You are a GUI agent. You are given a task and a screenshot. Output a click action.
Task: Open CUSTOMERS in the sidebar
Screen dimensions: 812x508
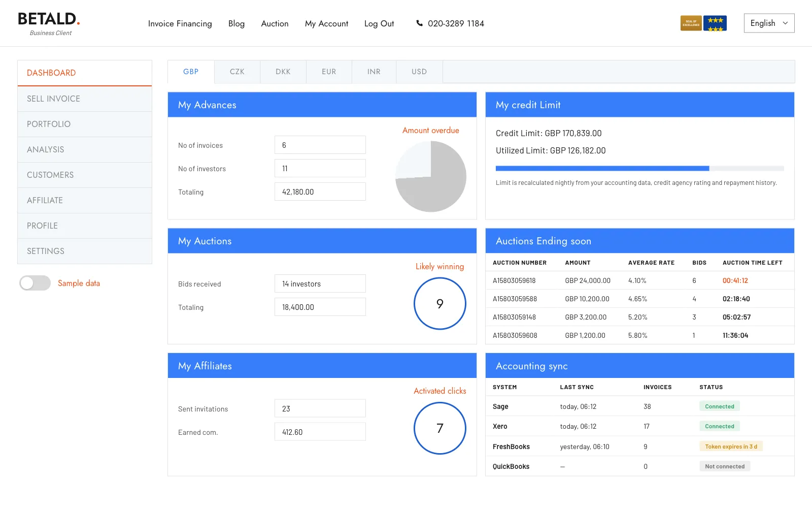click(85, 175)
